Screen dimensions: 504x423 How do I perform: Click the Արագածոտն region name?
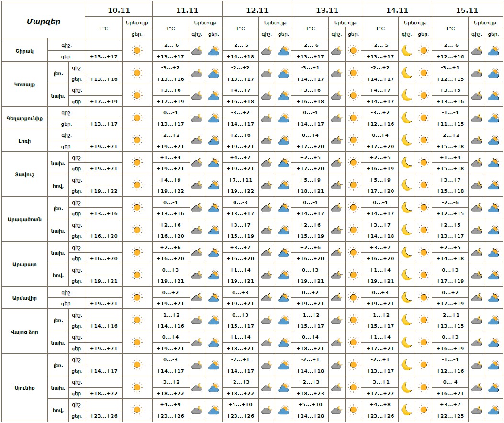pos(24,219)
